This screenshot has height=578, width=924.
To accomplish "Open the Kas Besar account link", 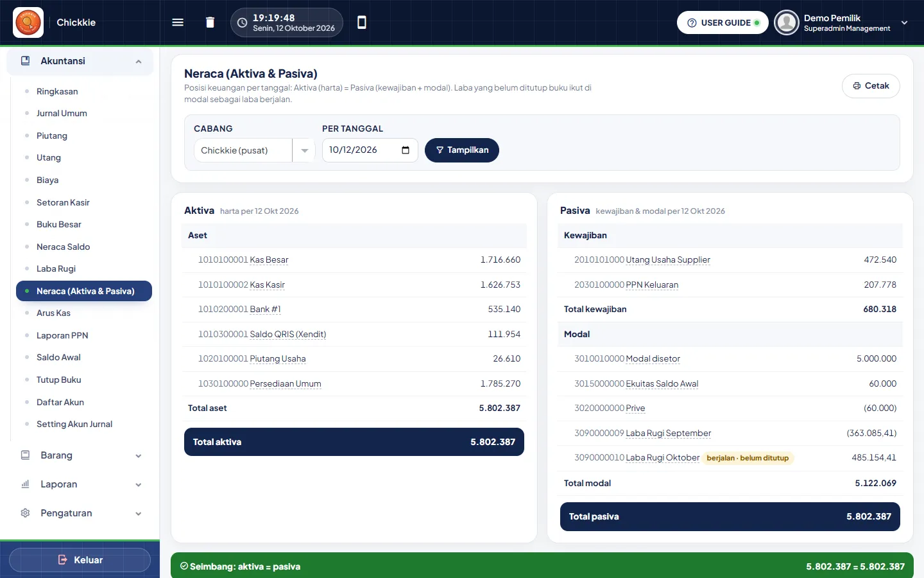I will pyautogui.click(x=269, y=260).
